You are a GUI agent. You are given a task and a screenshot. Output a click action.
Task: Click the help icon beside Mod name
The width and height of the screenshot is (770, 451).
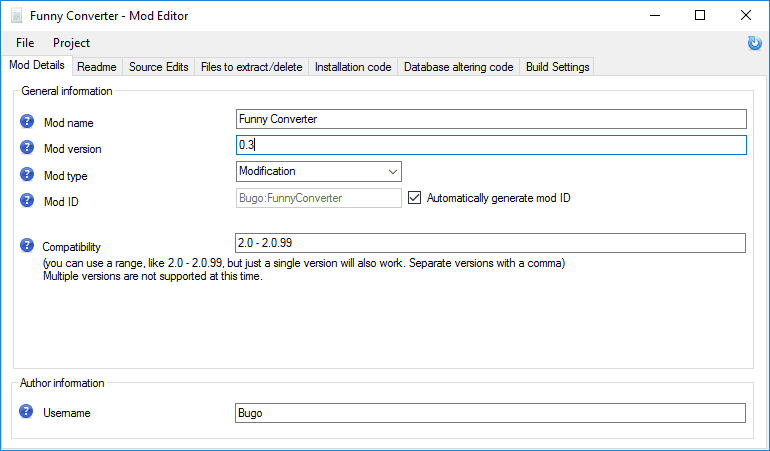27,122
